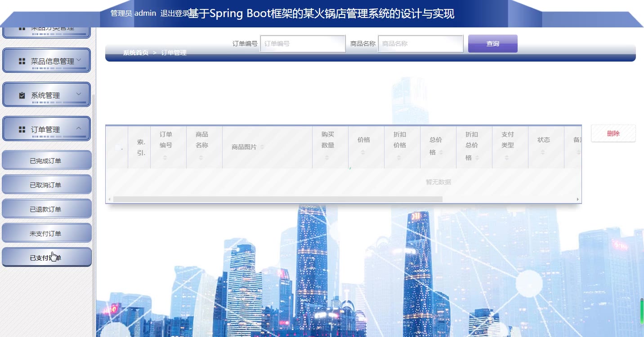Click the 暂无数据 empty table message
644x337 pixels.
(438, 182)
